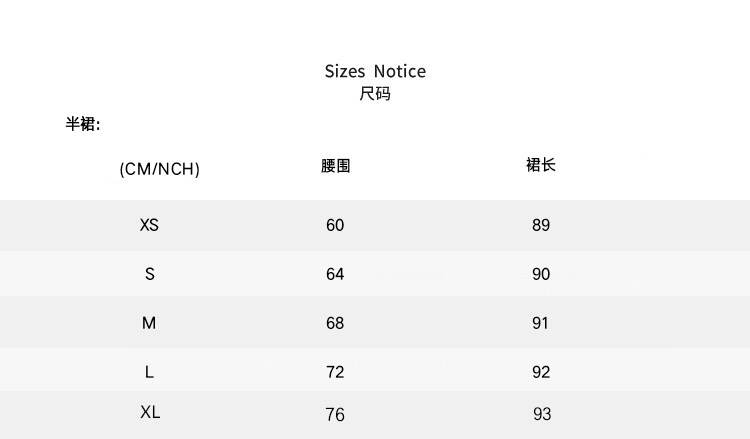The height and width of the screenshot is (439, 750).
Task: Click waist value 60 for XS
Action: [335, 225]
